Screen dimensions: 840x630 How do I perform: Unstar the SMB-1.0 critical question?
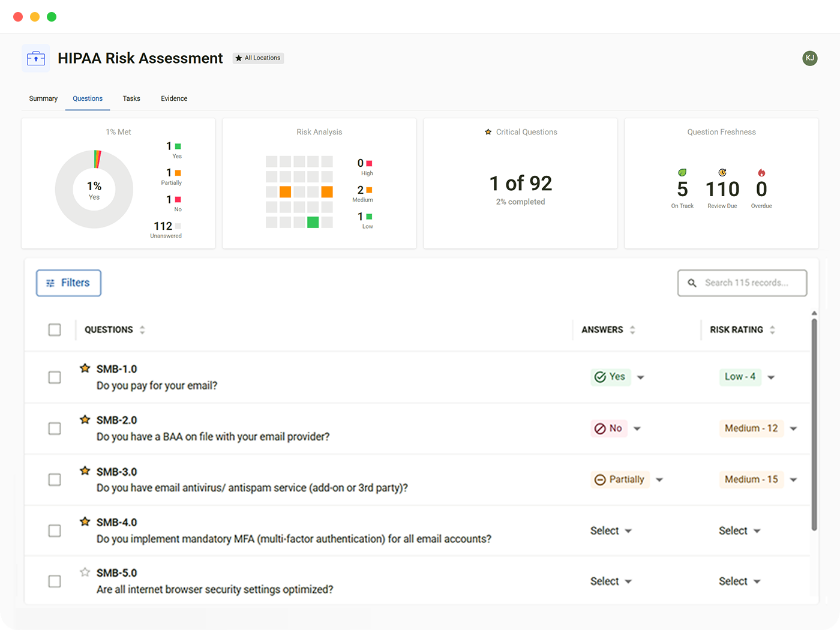pyautogui.click(x=85, y=368)
